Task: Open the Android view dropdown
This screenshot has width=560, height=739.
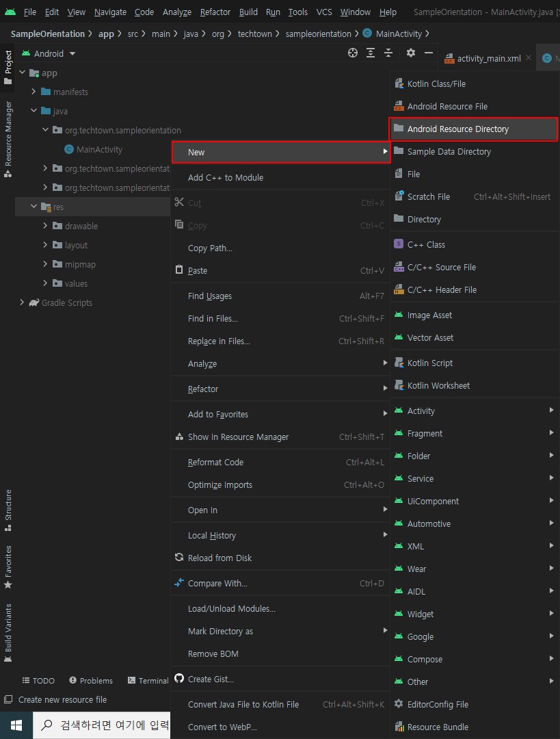Action: (x=49, y=53)
